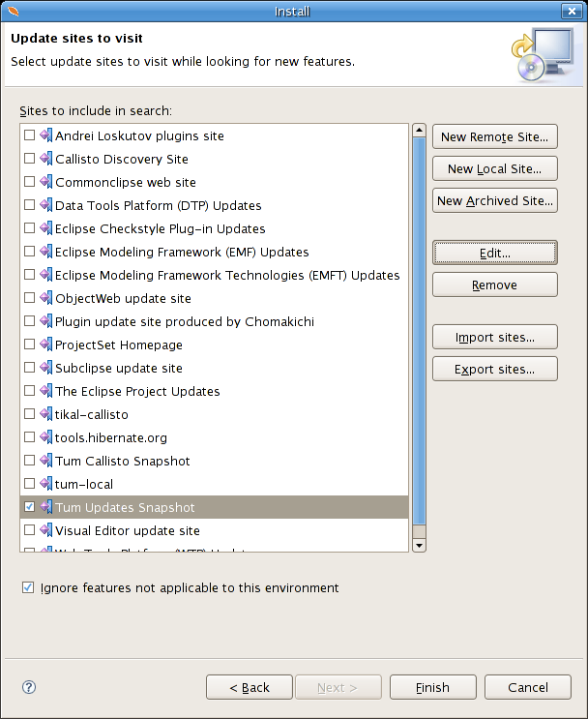Screen dimensions: 588x719
Task: Click site icon beside Data Tools Platform Updates
Action: coord(45,205)
